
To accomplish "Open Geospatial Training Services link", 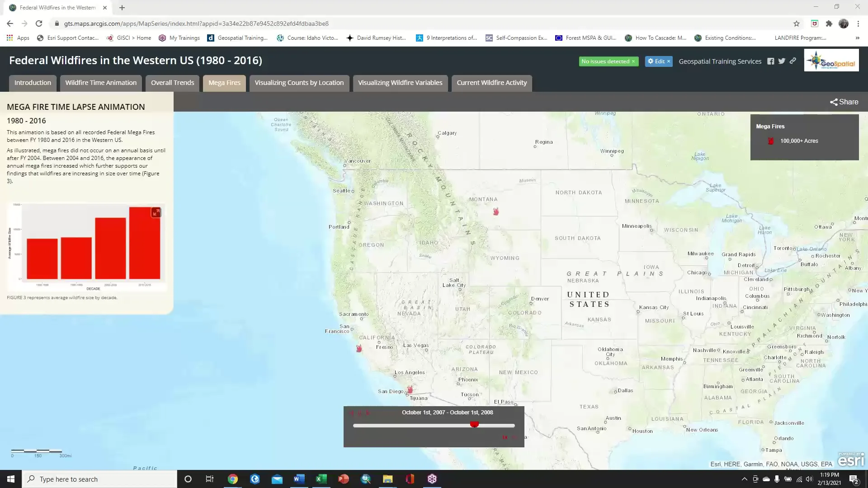I will coord(720,61).
